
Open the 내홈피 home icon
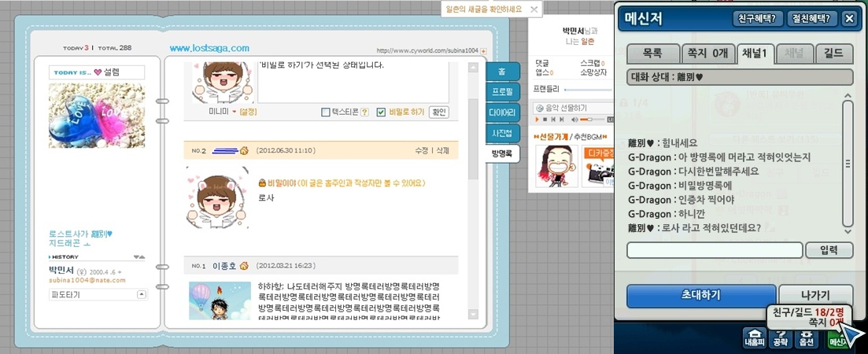coord(754,337)
